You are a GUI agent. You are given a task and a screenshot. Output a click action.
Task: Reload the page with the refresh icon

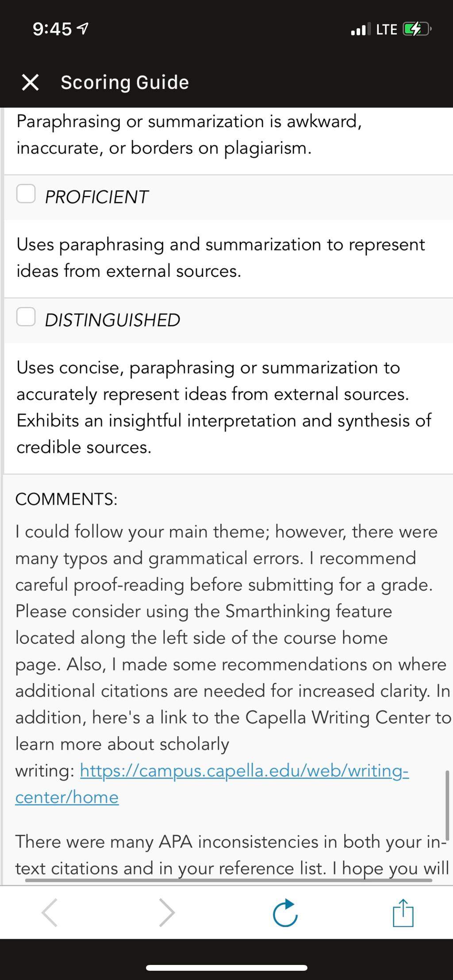point(285,912)
